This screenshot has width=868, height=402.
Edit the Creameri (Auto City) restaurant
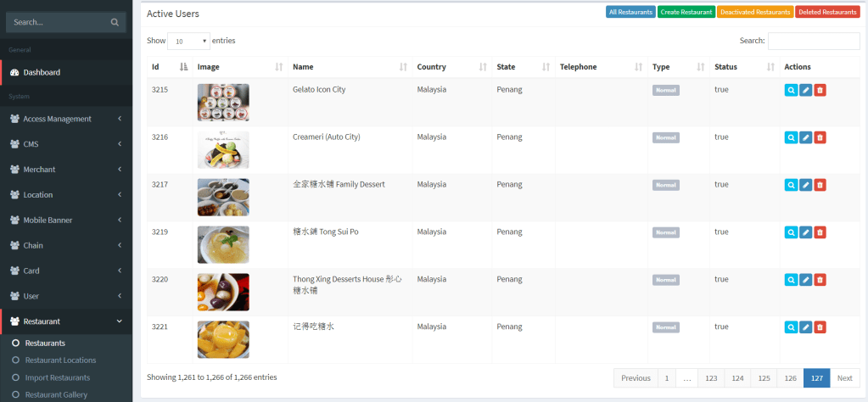point(805,137)
